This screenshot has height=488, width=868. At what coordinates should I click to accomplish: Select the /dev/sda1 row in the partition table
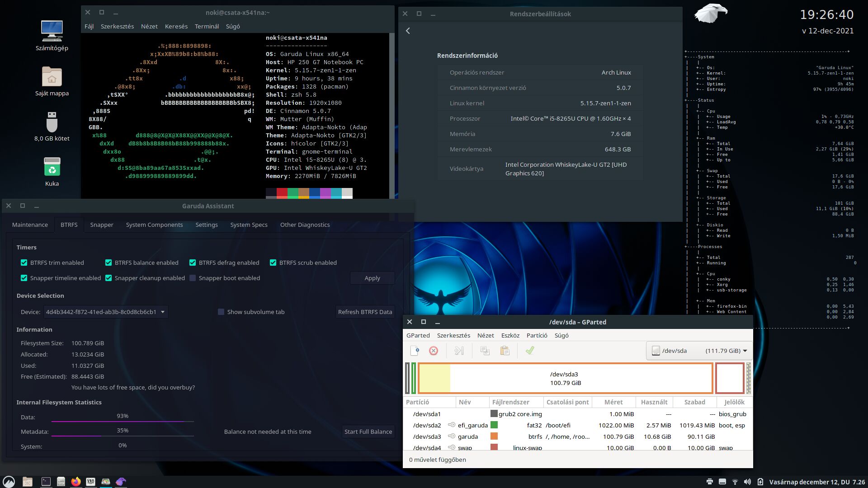point(578,414)
